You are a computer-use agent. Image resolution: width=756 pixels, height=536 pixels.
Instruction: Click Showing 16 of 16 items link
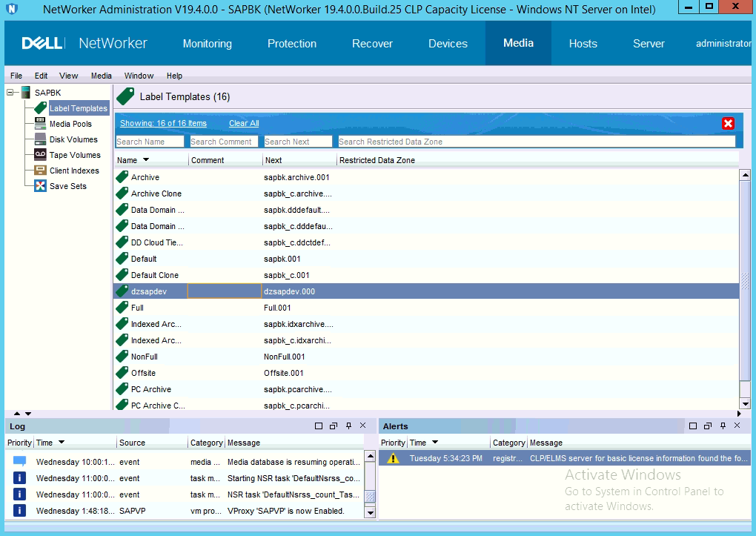[x=163, y=123]
